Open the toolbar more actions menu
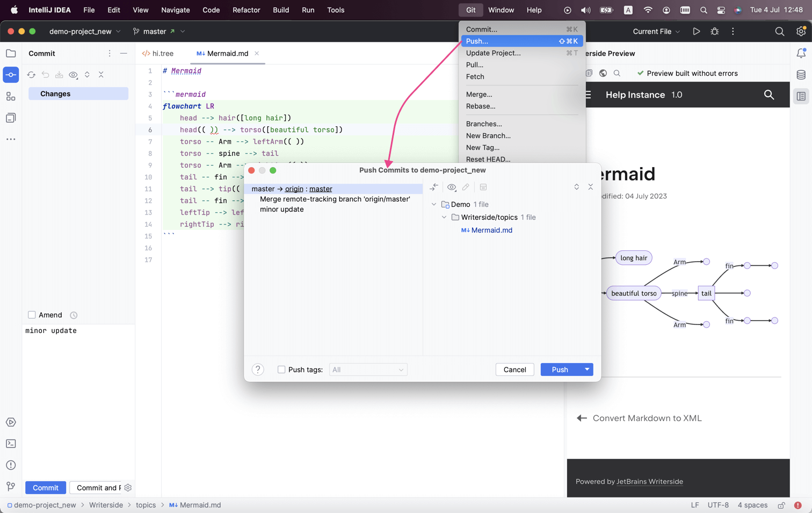 pyautogui.click(x=733, y=32)
